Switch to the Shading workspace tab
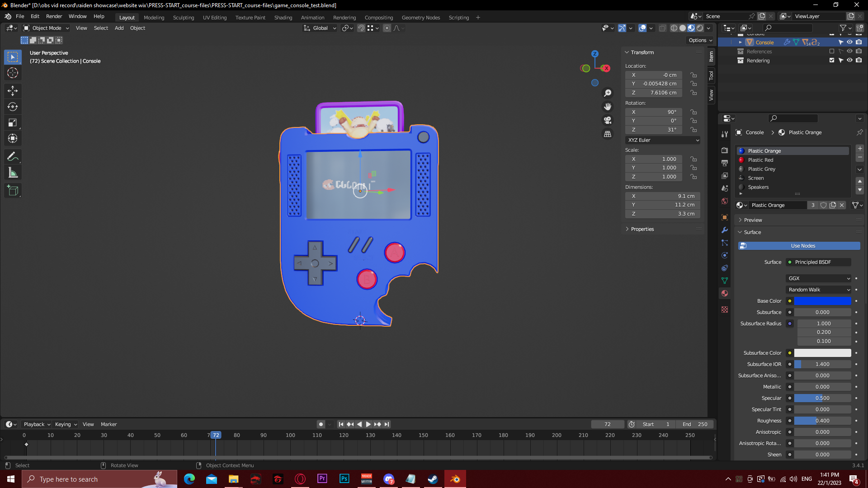 [x=283, y=18]
